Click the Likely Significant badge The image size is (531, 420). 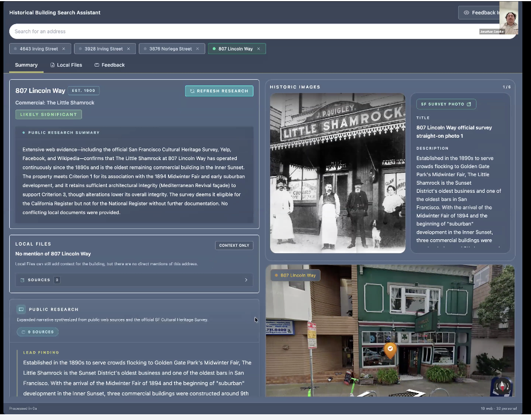tap(48, 115)
